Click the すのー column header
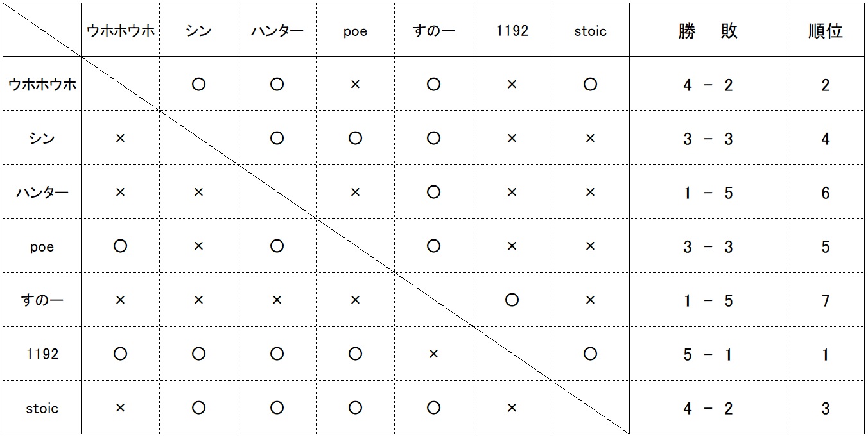The image size is (868, 437). click(x=433, y=31)
